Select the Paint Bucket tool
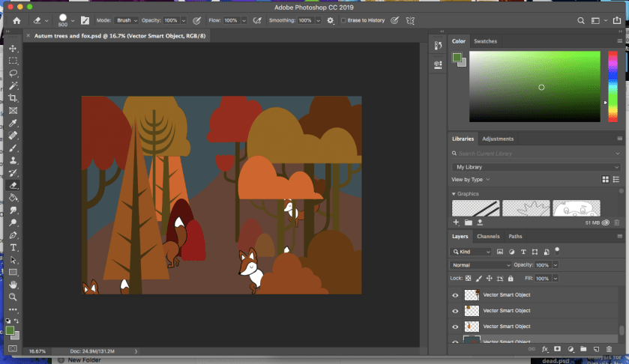Viewport: 629px width, 364px height. pos(13,198)
